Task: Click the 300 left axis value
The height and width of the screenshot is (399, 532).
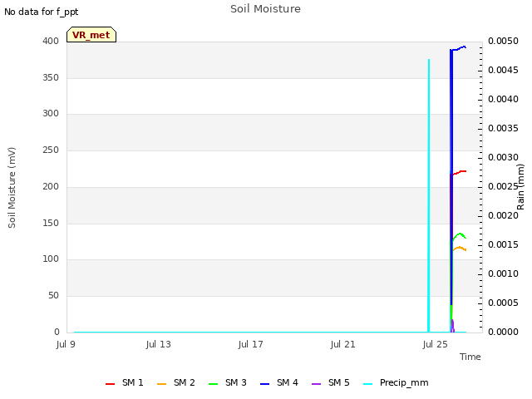Action: [51, 113]
